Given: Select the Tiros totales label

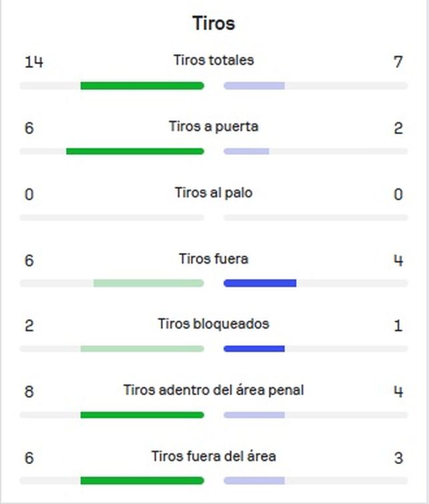Looking at the screenshot, I should [x=214, y=60].
